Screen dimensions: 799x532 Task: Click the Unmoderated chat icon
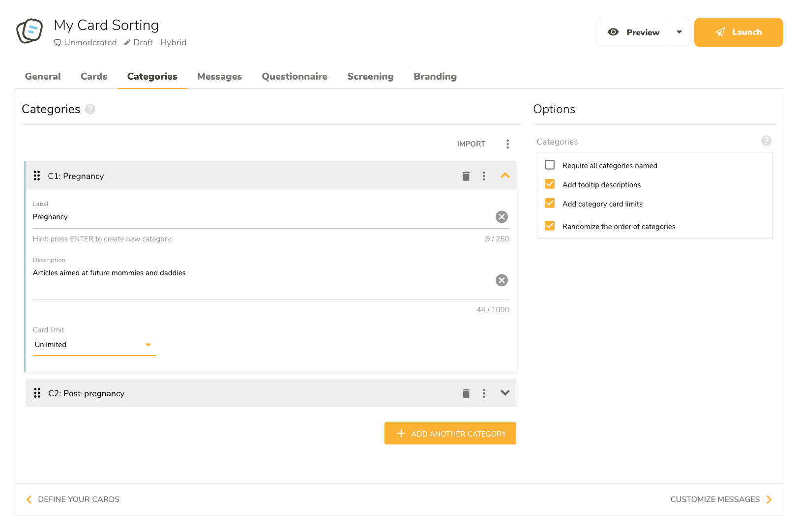[x=57, y=42]
